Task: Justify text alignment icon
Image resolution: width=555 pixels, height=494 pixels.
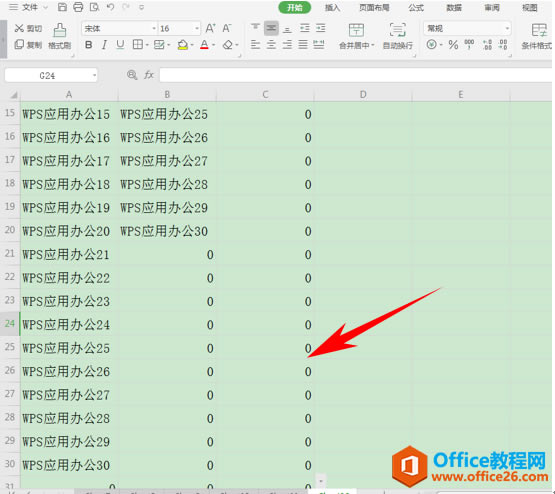Action: pyautogui.click(x=303, y=45)
